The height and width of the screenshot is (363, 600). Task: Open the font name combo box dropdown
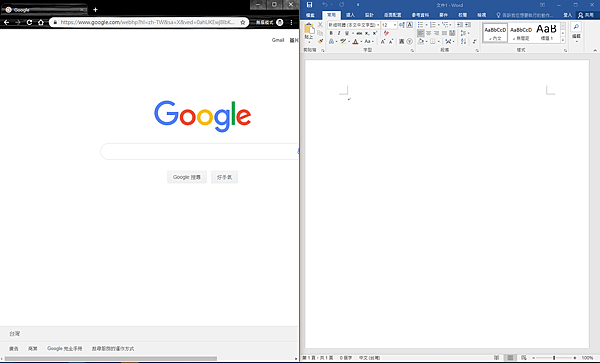click(x=378, y=25)
